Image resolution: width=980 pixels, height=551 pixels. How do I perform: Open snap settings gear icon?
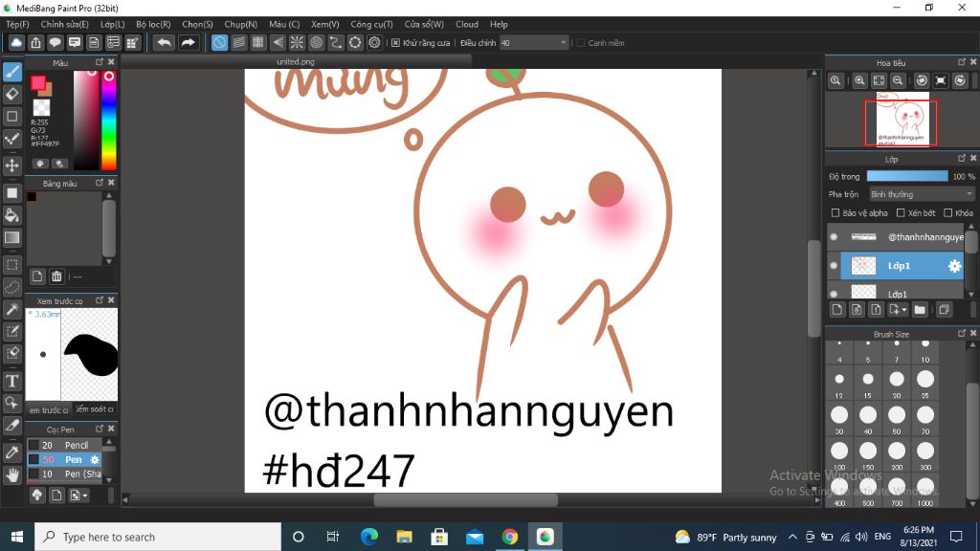(374, 42)
